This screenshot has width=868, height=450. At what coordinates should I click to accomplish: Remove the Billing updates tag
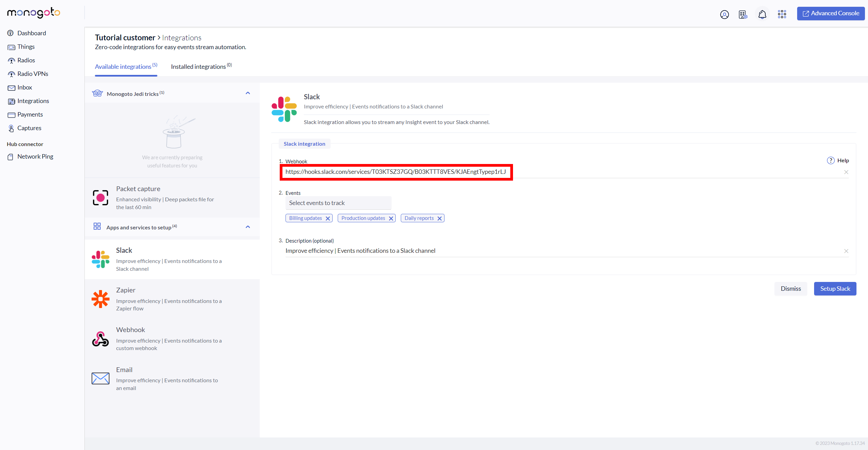328,219
